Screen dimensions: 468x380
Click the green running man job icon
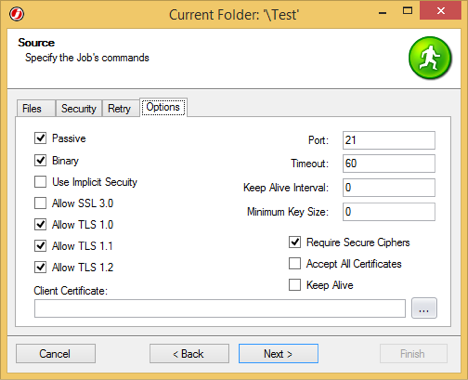pyautogui.click(x=430, y=58)
